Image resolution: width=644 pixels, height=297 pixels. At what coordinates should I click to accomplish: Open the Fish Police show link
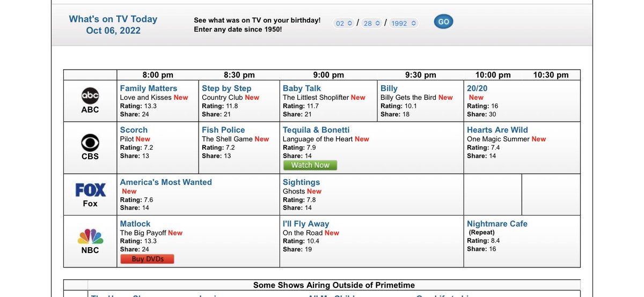click(x=223, y=130)
